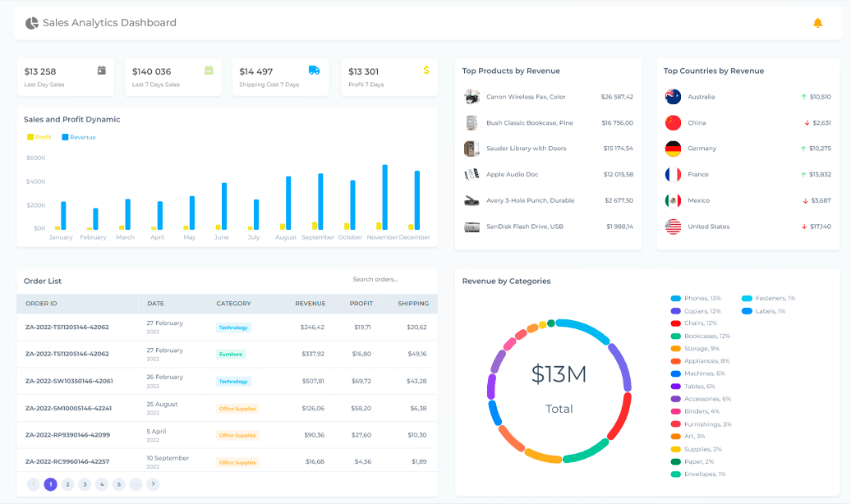Click the red Chairs segment of the donut chart
This screenshot has width=851, height=504.
[621, 415]
